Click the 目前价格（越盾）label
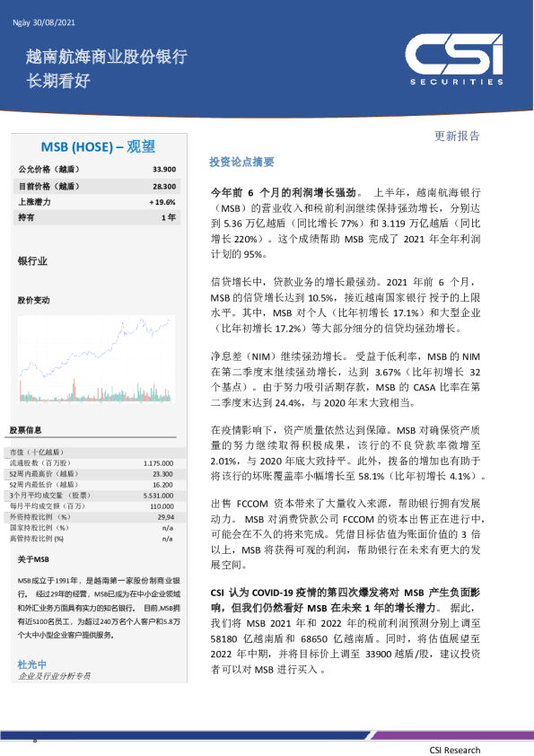This screenshot has height=756, width=534. [48, 187]
